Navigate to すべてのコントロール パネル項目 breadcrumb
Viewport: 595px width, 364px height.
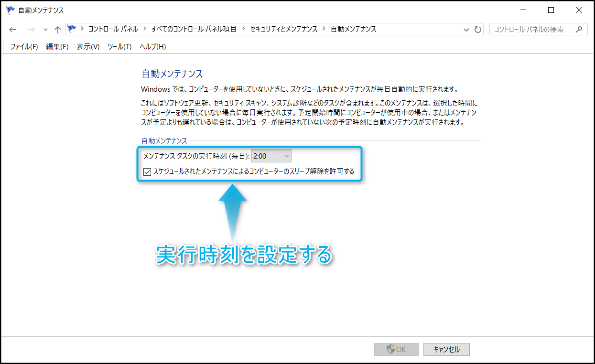pos(194,29)
